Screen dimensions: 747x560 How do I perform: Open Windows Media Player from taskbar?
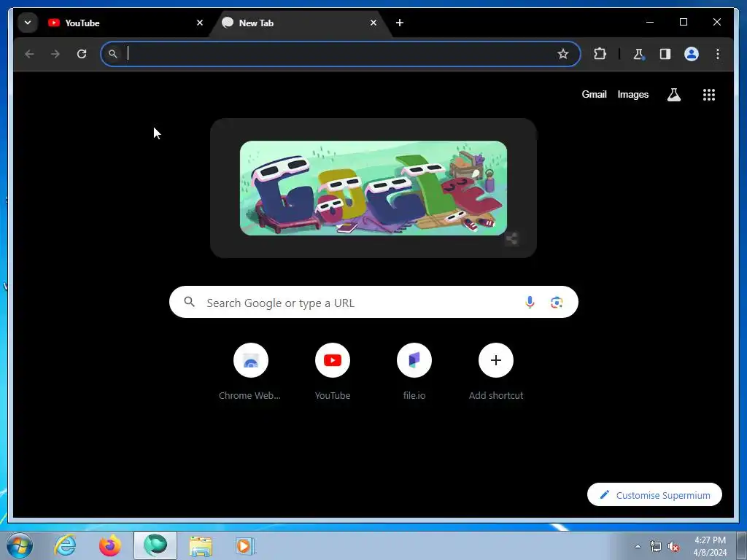tap(246, 545)
